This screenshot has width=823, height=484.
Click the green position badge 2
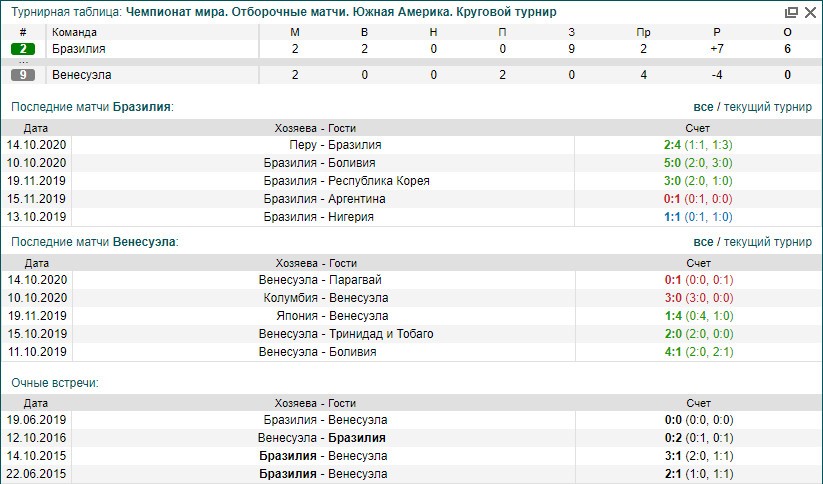23,49
